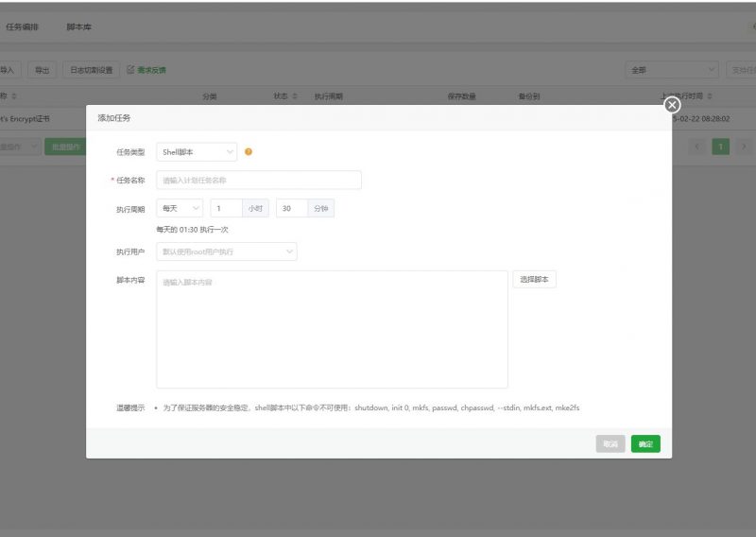Screen dimensions: 756x537
Task: Go to page 1 in pagination
Action: 721,147
